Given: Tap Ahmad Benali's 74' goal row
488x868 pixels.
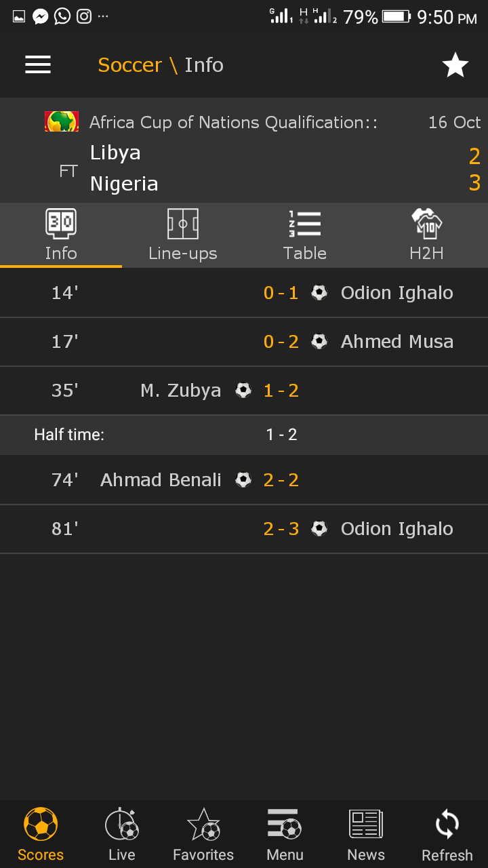Looking at the screenshot, I should pyautogui.click(x=244, y=480).
